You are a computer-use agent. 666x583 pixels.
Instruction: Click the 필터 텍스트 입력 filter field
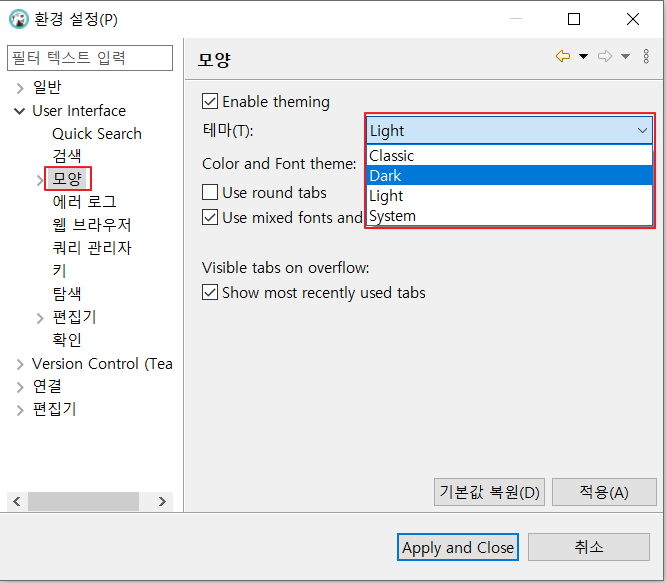90,58
